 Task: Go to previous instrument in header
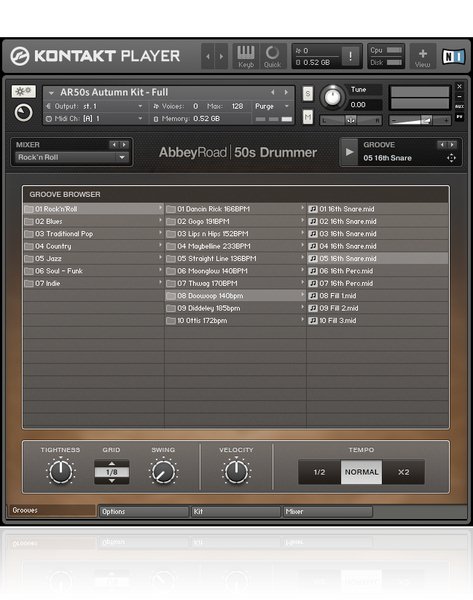pos(208,56)
